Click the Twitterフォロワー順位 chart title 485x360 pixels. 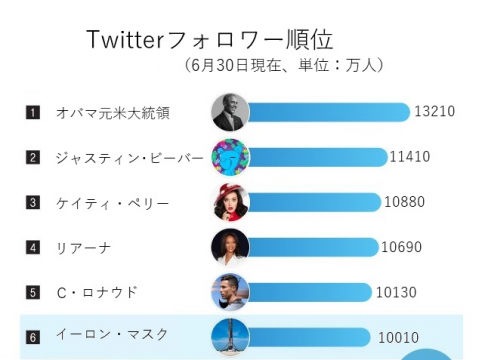click(210, 40)
